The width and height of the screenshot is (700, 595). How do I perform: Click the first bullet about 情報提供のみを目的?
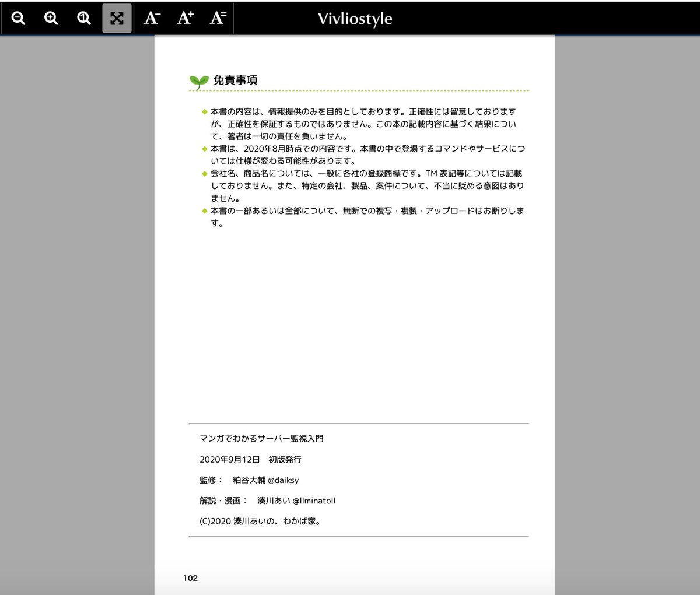pos(363,124)
